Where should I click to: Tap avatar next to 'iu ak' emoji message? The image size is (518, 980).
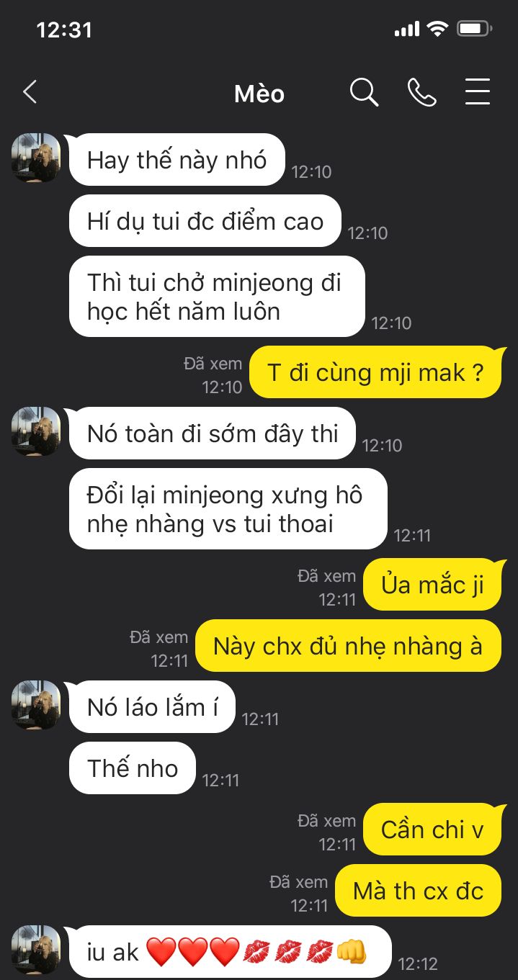(36, 950)
